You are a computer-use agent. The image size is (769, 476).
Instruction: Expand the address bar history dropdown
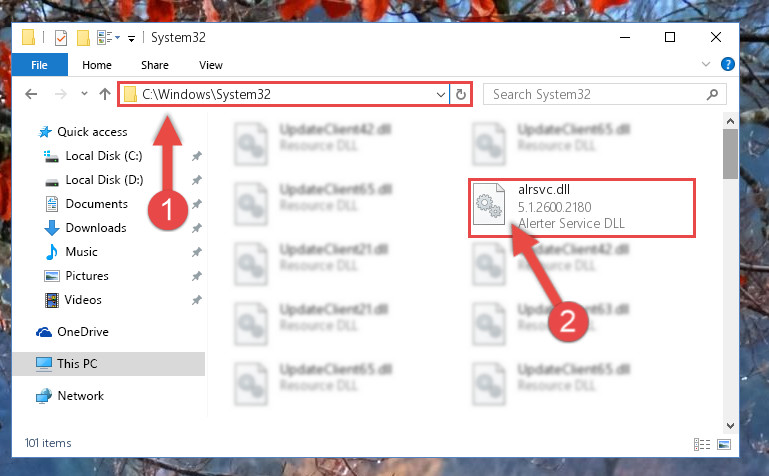(x=440, y=94)
